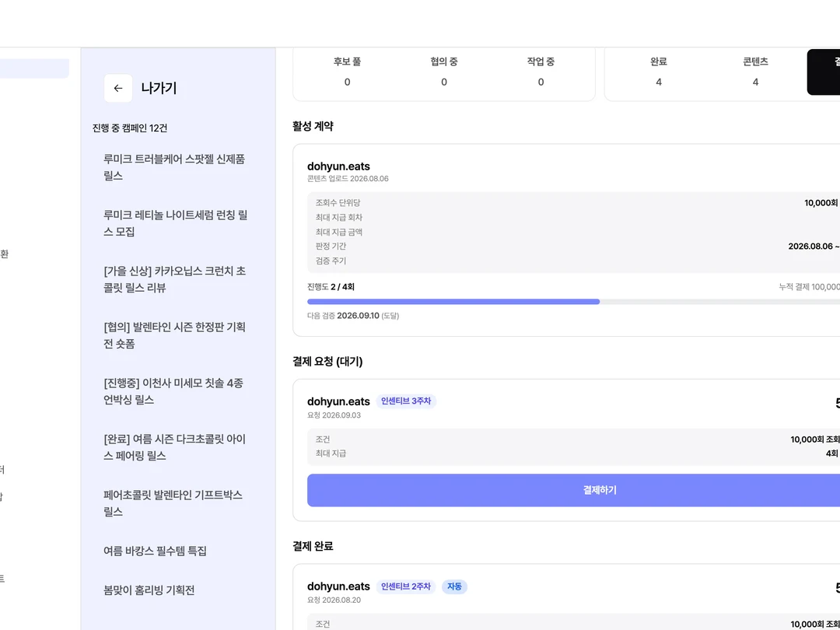Click the 판정 기간 row label
The width and height of the screenshot is (840, 630).
(x=331, y=247)
